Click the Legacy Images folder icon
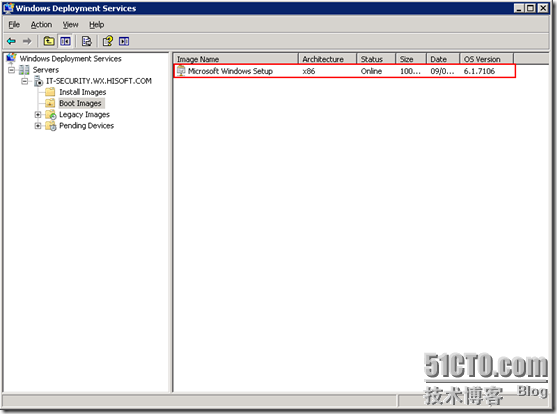Image resolution: width=557 pixels, height=414 pixels. tap(51, 114)
